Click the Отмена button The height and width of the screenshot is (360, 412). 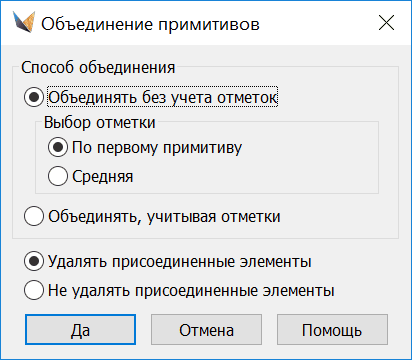(x=206, y=330)
